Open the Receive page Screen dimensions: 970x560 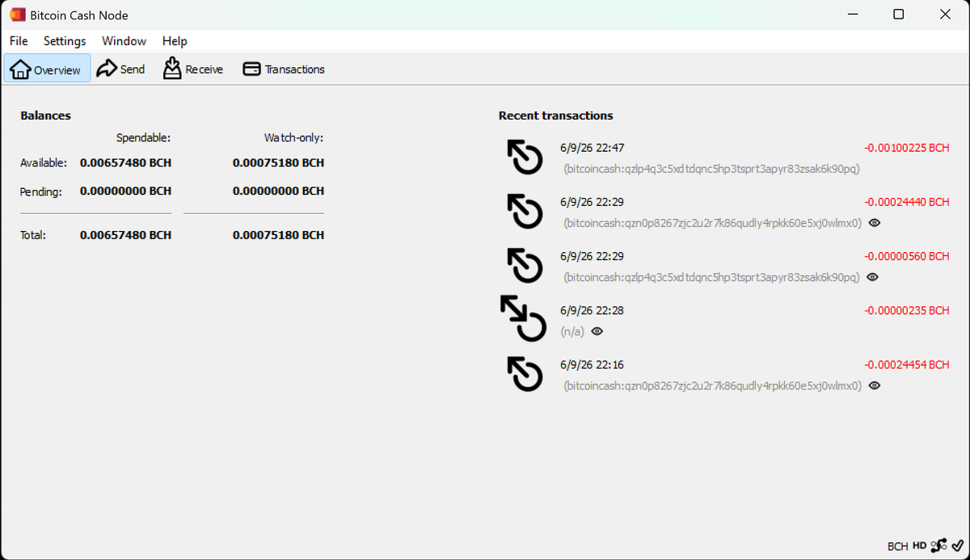click(193, 69)
